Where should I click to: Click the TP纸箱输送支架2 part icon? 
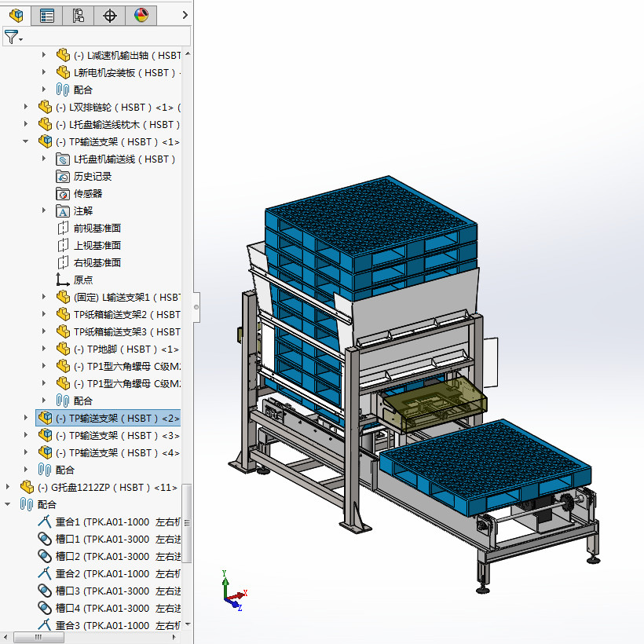pyautogui.click(x=63, y=314)
